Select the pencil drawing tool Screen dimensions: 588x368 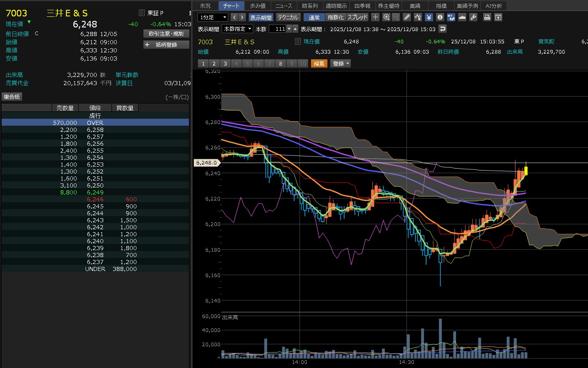pos(407,17)
